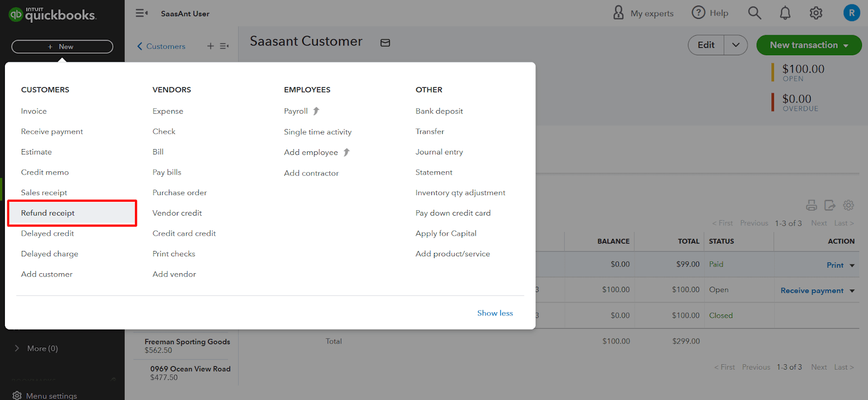
Task: Select Single time activity
Action: 317,132
